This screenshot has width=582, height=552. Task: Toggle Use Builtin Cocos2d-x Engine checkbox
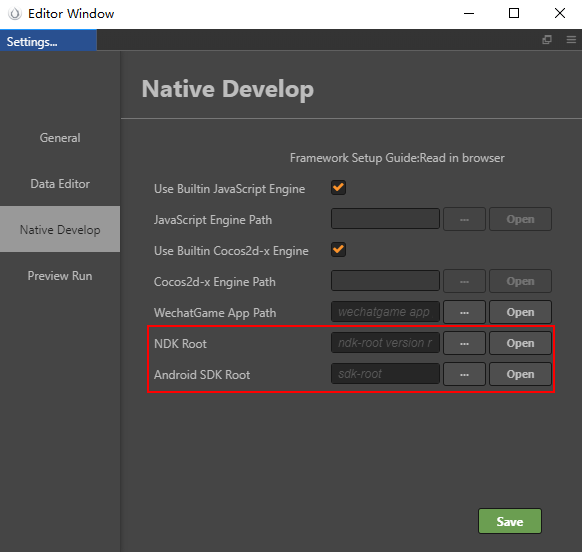(x=338, y=249)
